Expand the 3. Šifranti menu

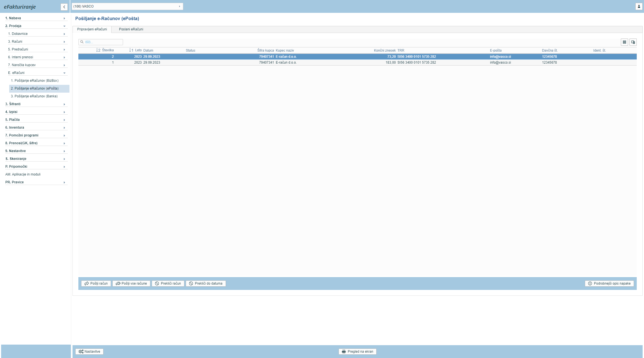(36, 104)
